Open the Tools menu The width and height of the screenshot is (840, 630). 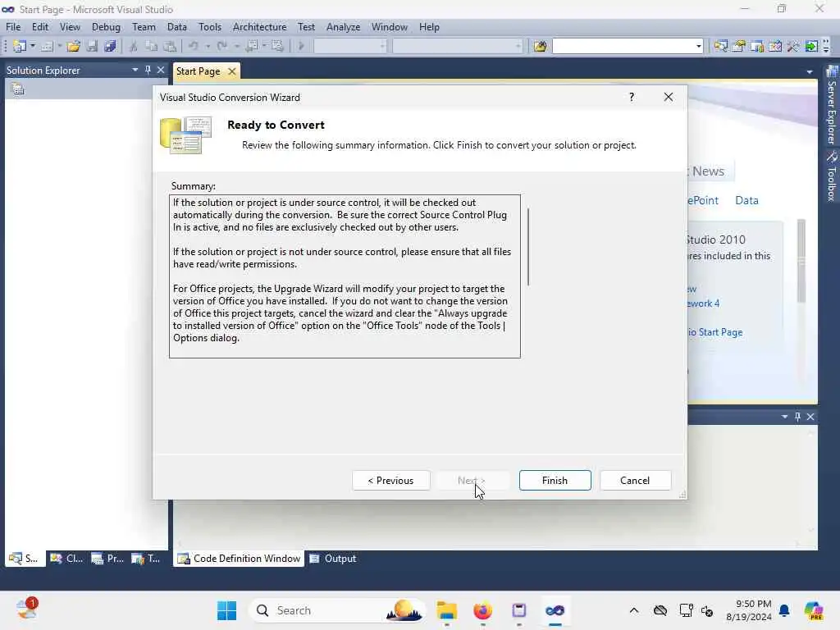click(x=209, y=27)
